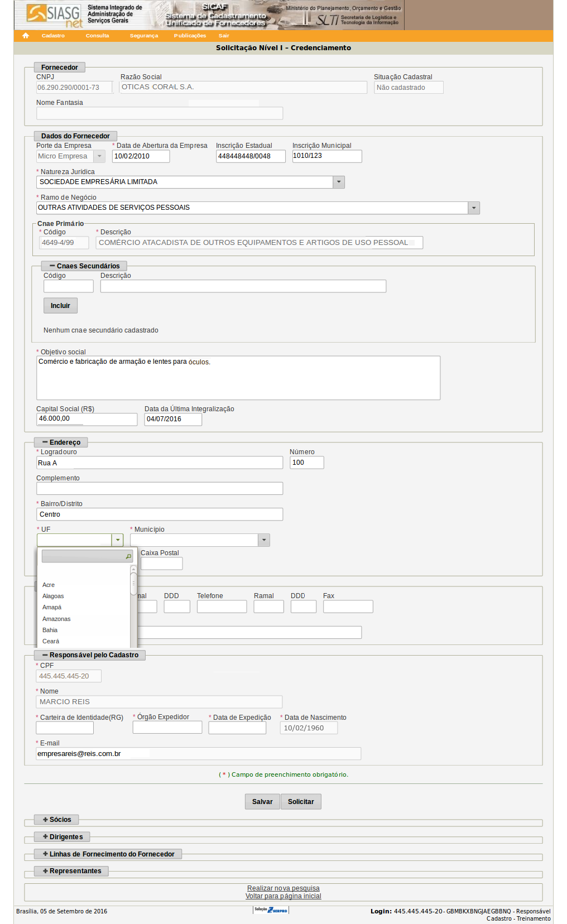Collapse Responsável pelo Cadastro section

90,655
